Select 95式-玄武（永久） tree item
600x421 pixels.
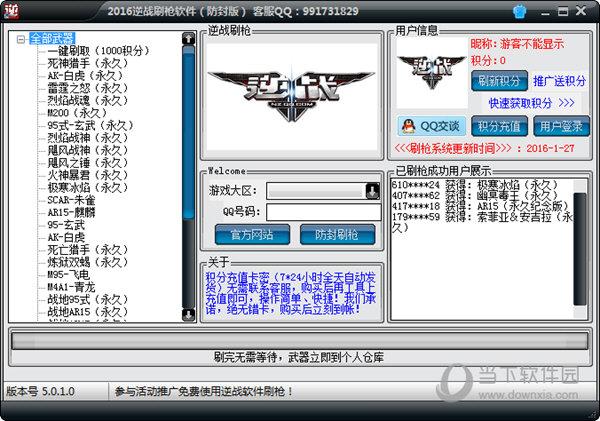click(x=91, y=125)
